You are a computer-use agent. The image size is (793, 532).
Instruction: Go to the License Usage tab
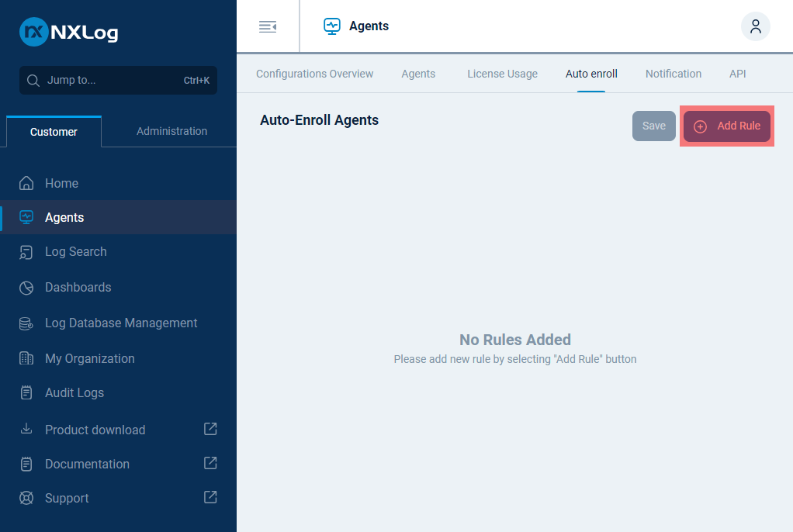click(x=502, y=74)
